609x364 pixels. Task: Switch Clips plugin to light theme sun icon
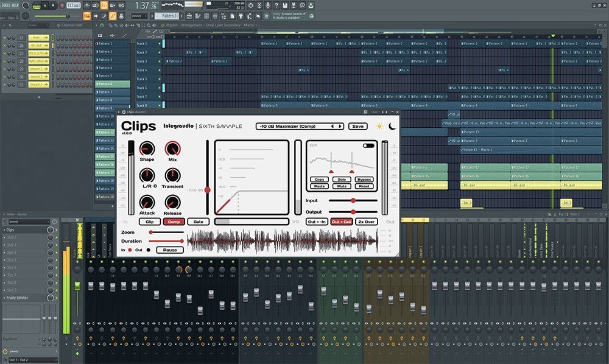(x=380, y=127)
